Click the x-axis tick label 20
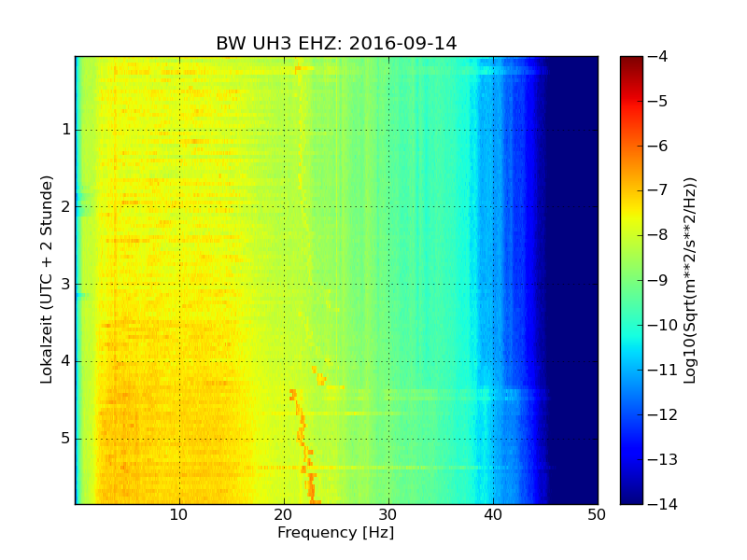The height and width of the screenshot is (560, 747). [x=284, y=515]
